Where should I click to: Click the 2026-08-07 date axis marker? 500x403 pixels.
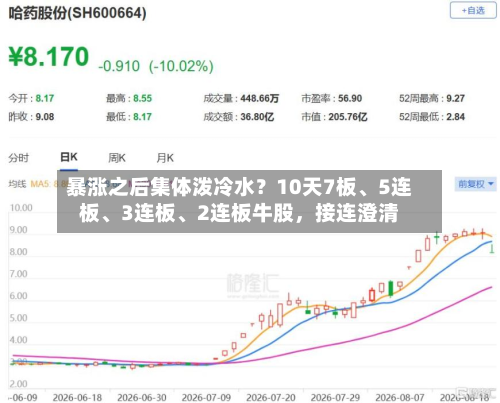[x=400, y=397]
